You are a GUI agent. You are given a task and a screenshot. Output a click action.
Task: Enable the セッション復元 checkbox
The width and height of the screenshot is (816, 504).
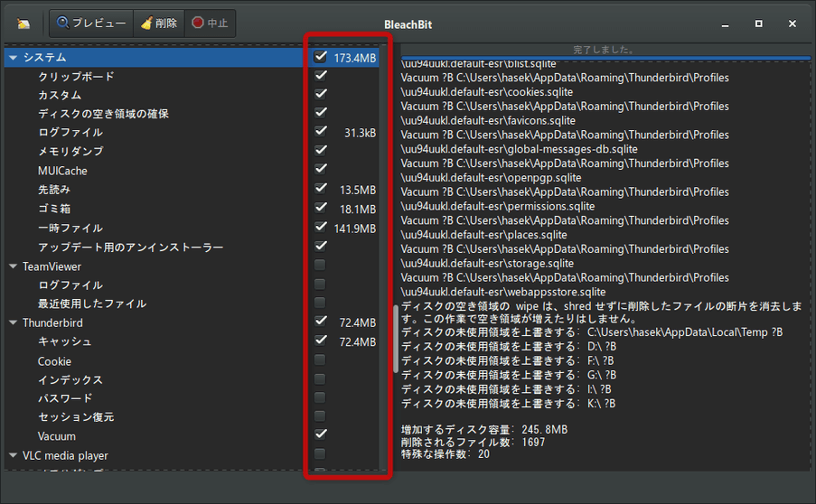(320, 416)
